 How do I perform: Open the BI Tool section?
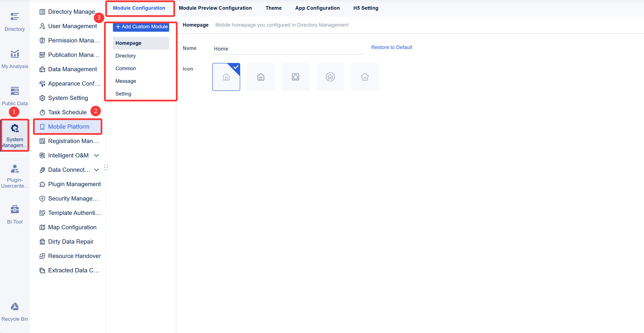pos(15,214)
